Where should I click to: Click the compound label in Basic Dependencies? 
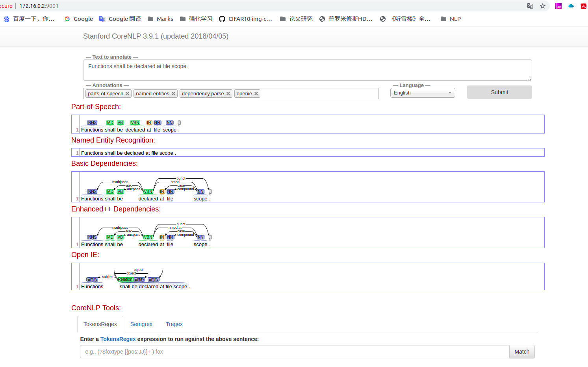point(185,189)
